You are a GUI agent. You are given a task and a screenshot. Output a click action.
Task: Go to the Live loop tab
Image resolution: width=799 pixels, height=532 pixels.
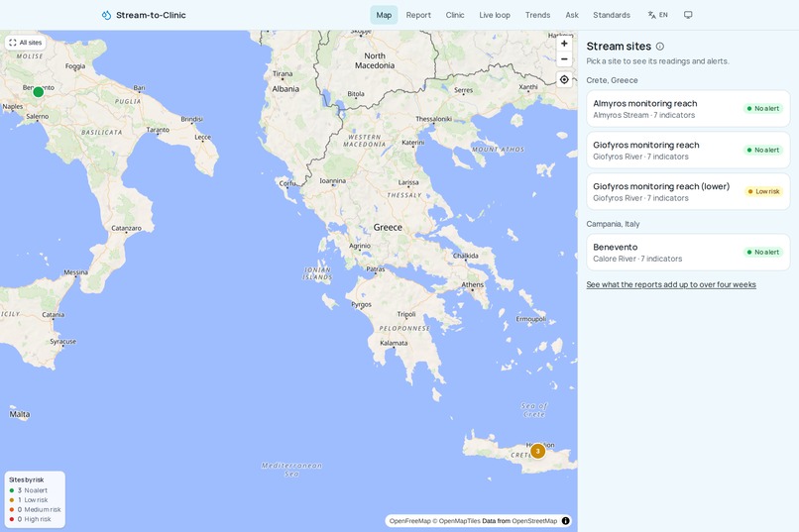pos(495,15)
